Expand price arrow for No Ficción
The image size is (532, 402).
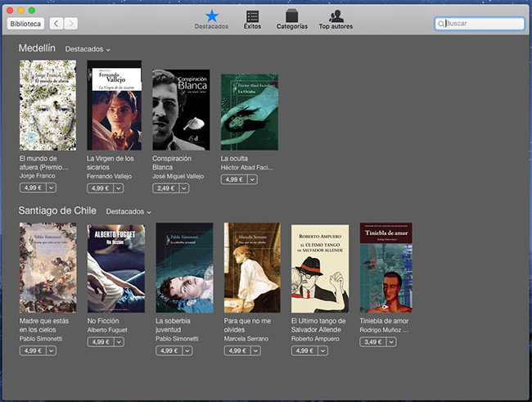119,342
